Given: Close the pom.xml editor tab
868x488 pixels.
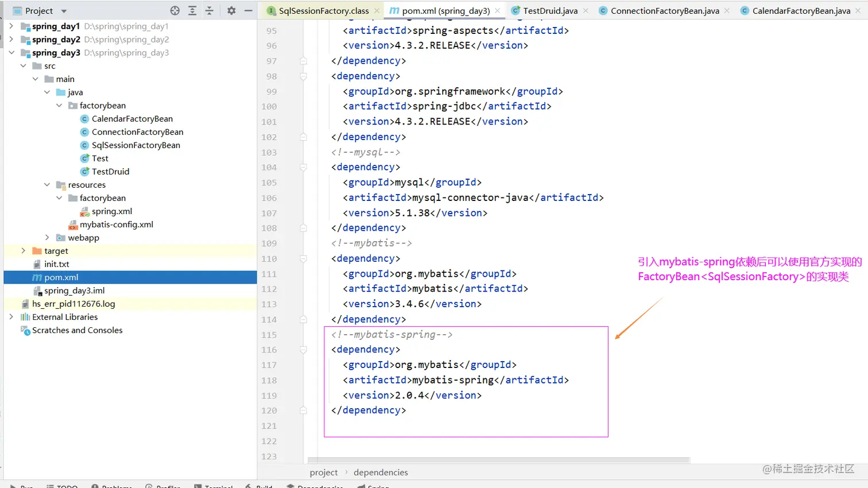Looking at the screenshot, I should [498, 11].
